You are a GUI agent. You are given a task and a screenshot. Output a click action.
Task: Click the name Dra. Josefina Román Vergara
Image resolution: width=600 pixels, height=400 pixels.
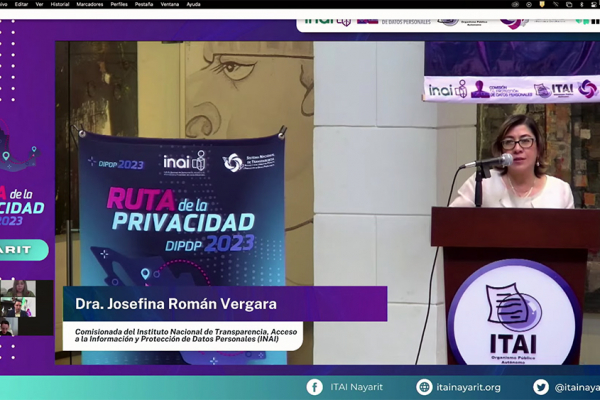coord(176,304)
